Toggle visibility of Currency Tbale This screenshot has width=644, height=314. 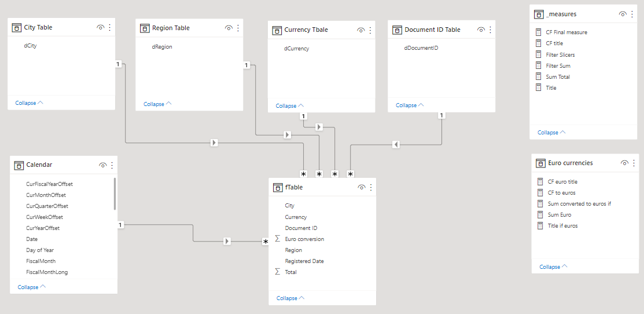(360, 30)
